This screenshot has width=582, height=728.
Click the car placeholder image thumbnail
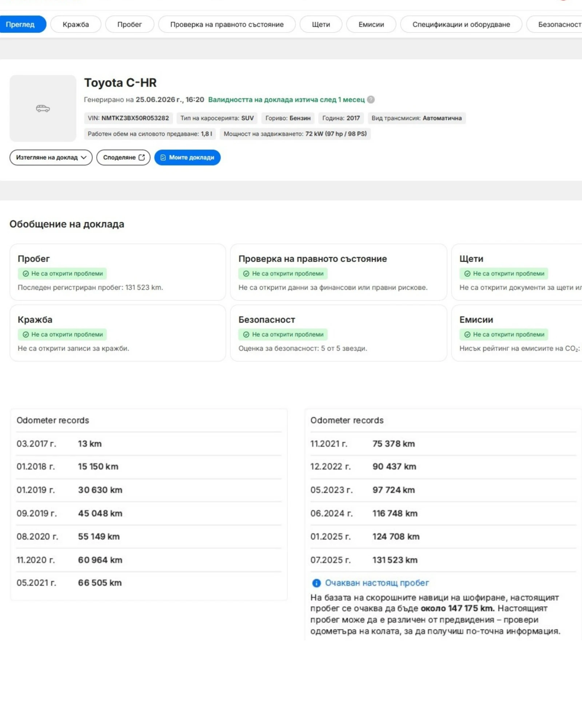43,108
